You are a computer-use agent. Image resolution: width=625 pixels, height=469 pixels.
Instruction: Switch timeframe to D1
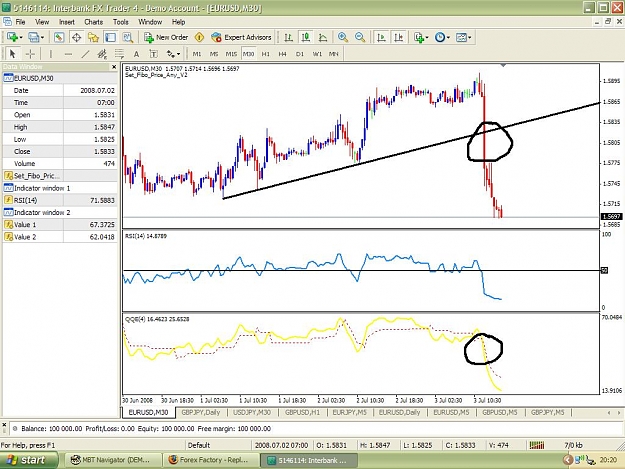pyautogui.click(x=300, y=54)
